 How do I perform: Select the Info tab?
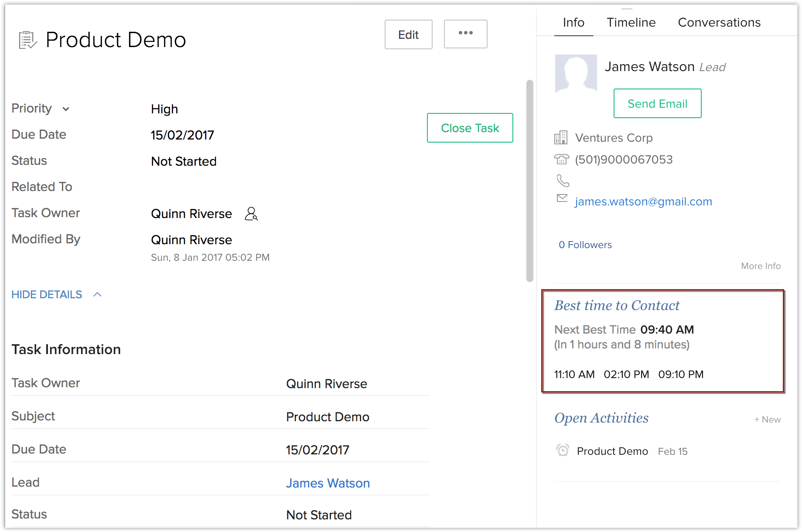[573, 23]
